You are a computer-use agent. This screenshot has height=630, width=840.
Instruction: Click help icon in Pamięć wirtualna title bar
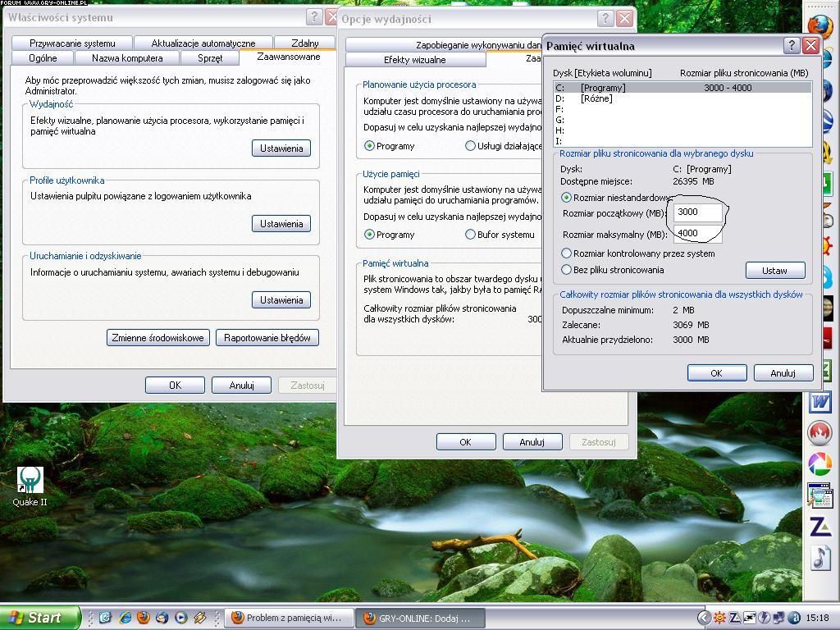[792, 46]
